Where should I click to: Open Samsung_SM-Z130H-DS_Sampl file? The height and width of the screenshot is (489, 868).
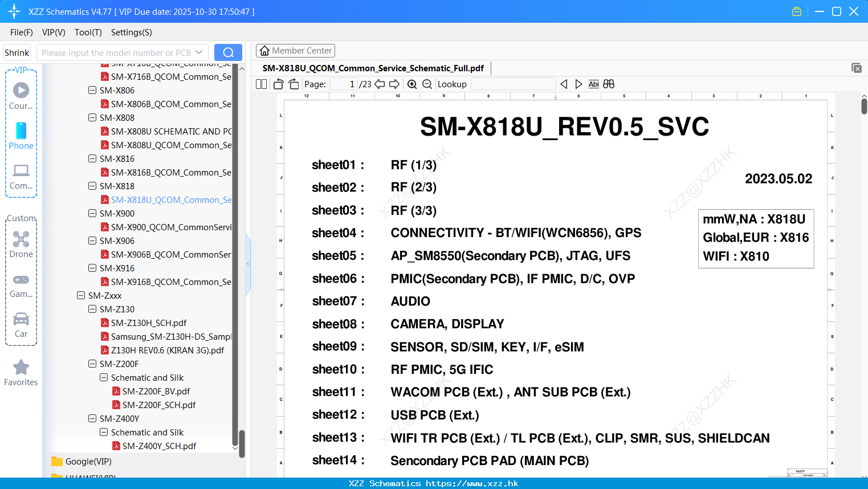tap(171, 336)
